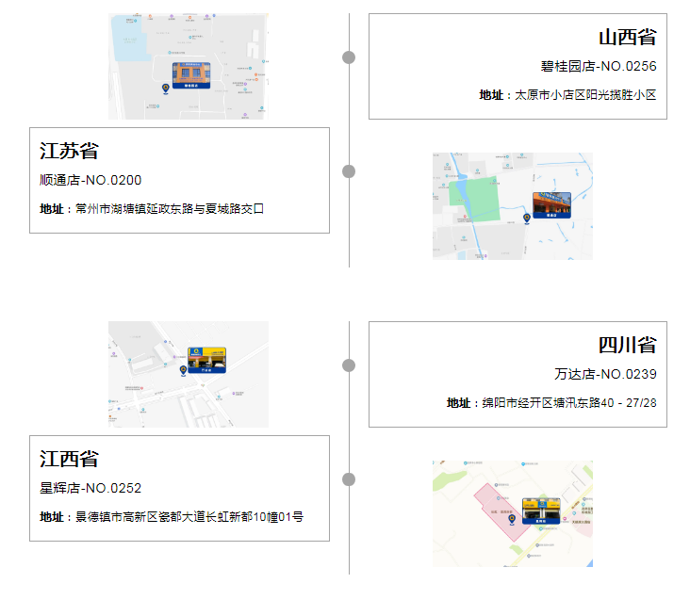
Task: Click the location pin on the 山西省 map
Action: click(x=166, y=89)
